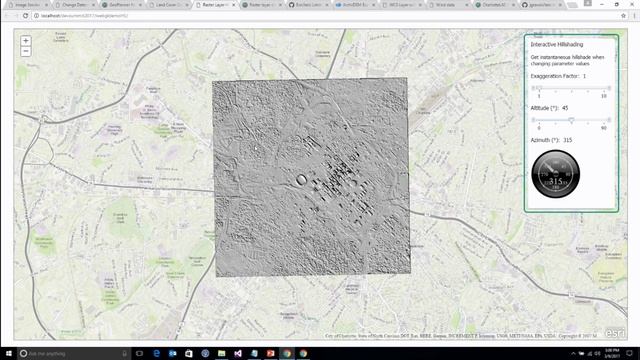Viewport: 640px width, 360px height.
Task: Zoom out on the map
Action: point(26,51)
